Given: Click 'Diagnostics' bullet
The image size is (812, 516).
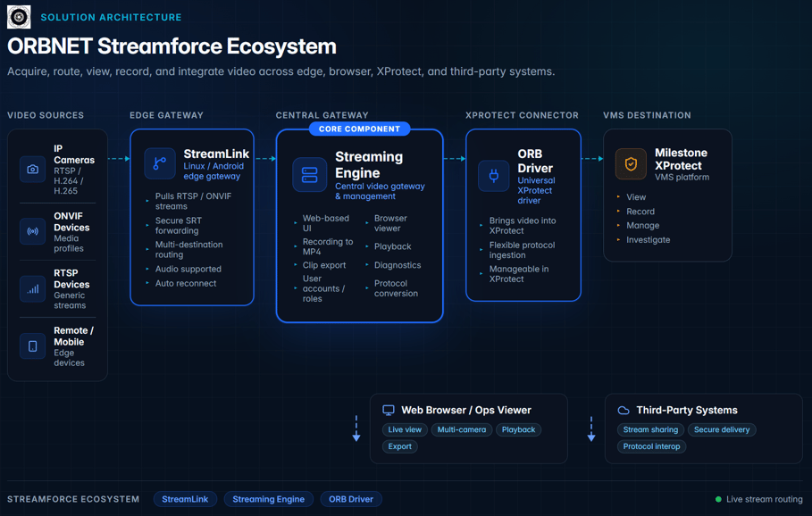Looking at the screenshot, I should point(398,265).
